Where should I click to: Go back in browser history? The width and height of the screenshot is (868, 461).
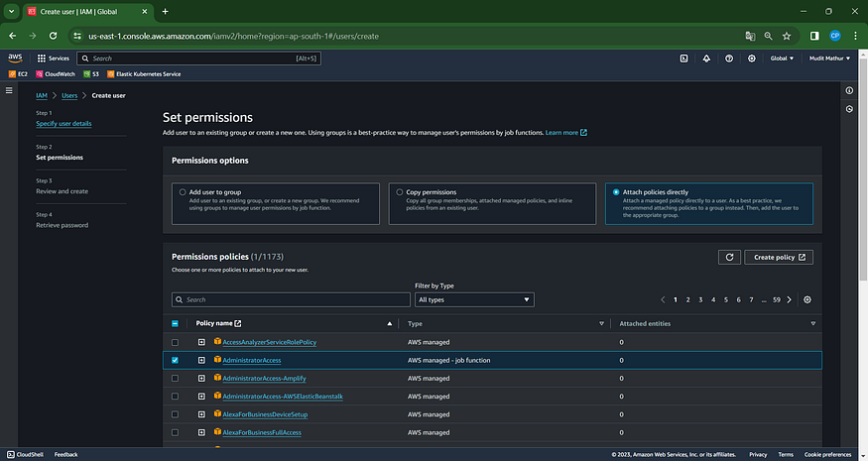tap(13, 36)
